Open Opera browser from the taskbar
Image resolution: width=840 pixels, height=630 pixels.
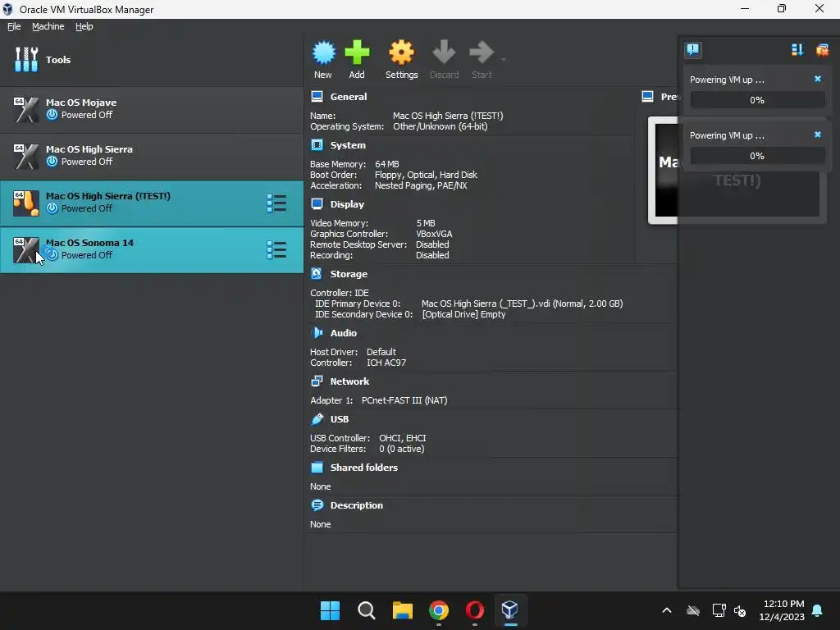(x=475, y=610)
